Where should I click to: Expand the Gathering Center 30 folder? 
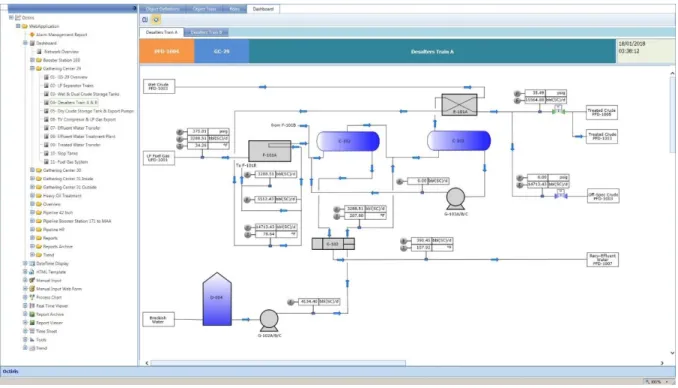tap(32, 170)
